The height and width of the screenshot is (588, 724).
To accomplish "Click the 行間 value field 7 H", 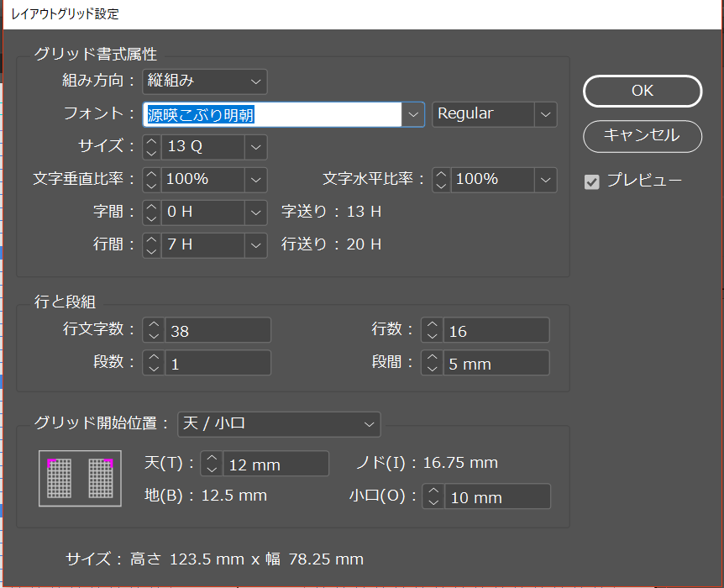I will (202, 245).
